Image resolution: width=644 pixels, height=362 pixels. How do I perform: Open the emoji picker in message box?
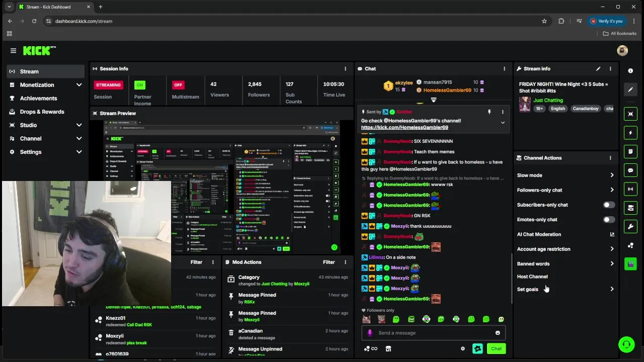(498, 333)
